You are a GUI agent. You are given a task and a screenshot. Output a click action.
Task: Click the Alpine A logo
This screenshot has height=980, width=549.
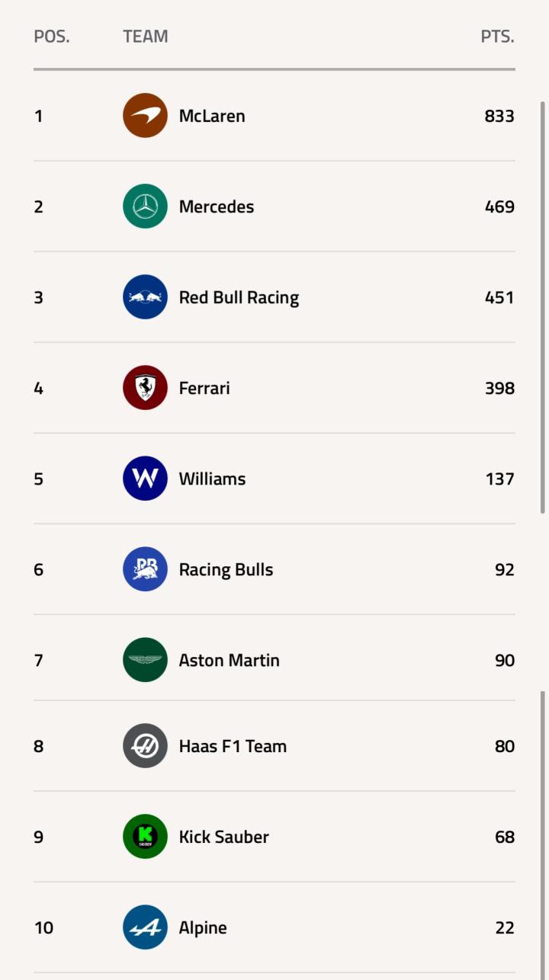tap(145, 927)
